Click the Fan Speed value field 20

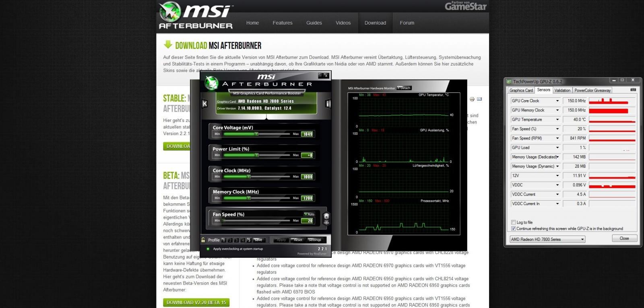[308, 221]
